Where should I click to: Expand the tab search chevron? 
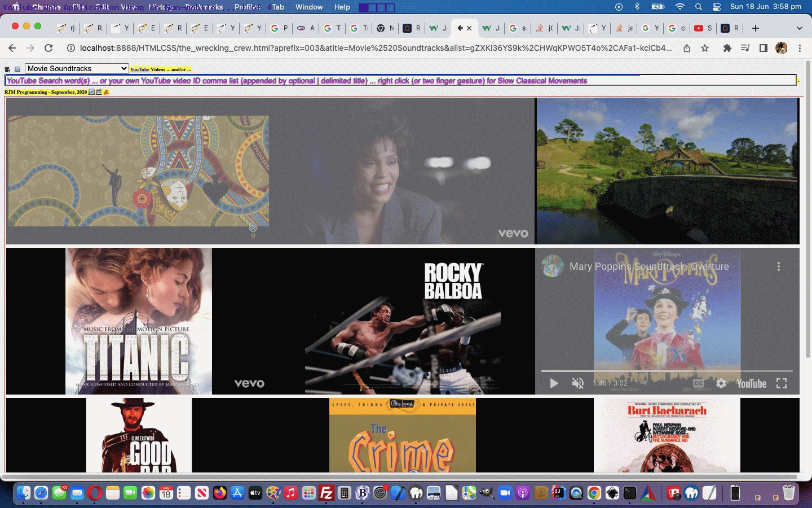pos(799,28)
